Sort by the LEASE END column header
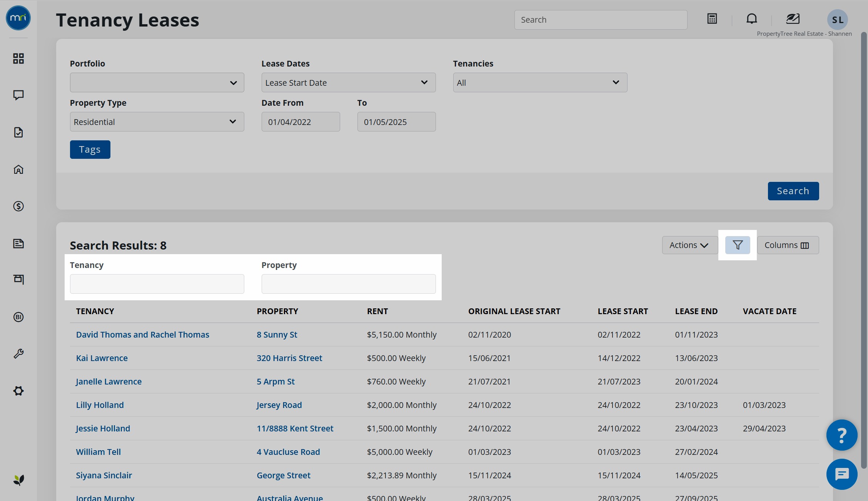 point(696,311)
